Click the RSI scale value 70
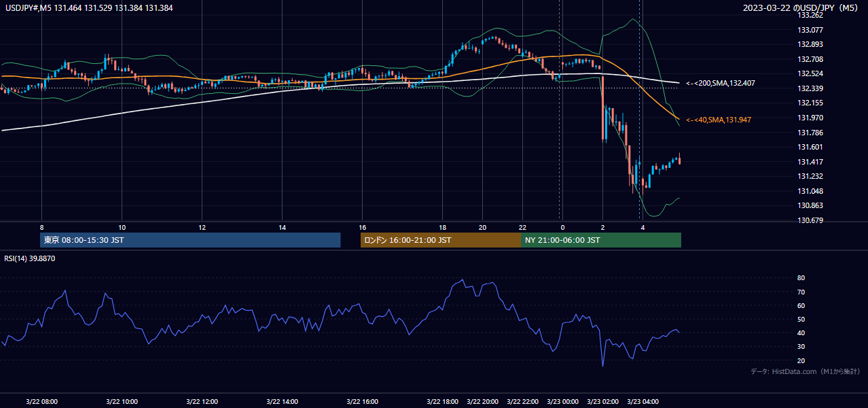Viewport: 868px width, 408px height. tap(801, 292)
